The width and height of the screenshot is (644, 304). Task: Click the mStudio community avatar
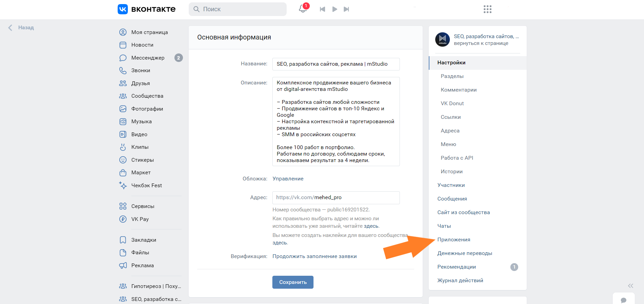click(442, 39)
